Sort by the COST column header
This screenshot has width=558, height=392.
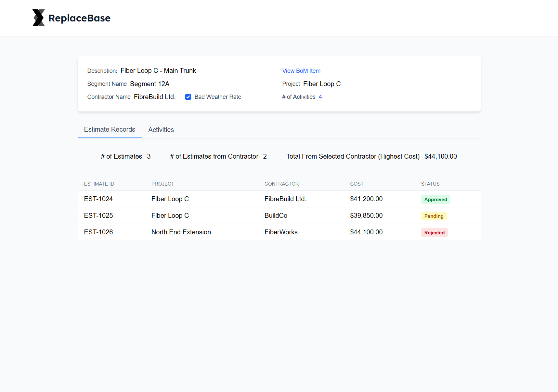357,184
